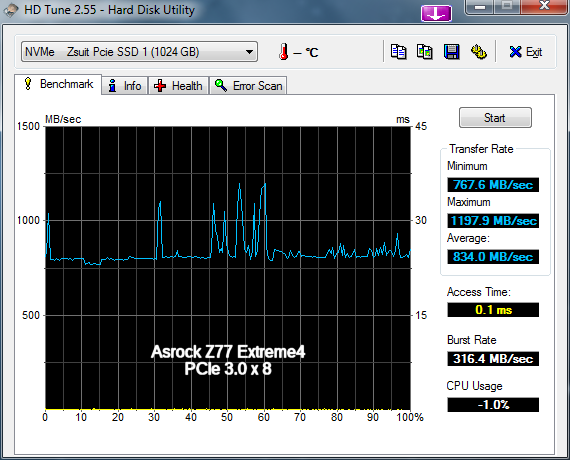Click the Minimum label
570x460 pixels.
point(467,166)
